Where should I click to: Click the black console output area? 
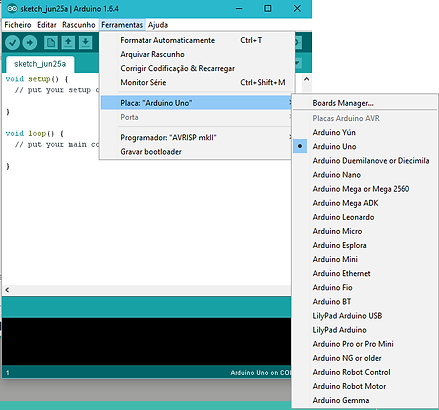(147, 341)
